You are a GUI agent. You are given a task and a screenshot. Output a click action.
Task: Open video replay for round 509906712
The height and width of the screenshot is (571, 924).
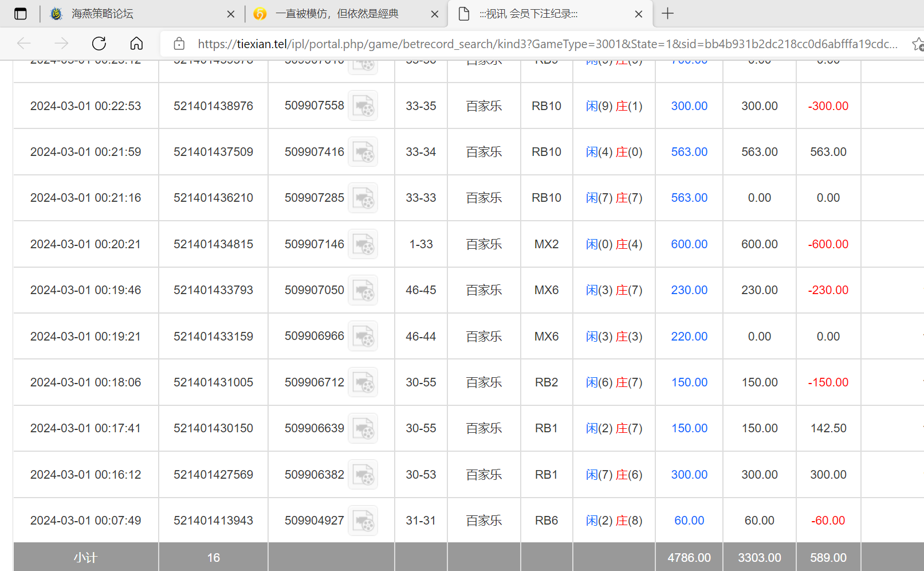363,382
